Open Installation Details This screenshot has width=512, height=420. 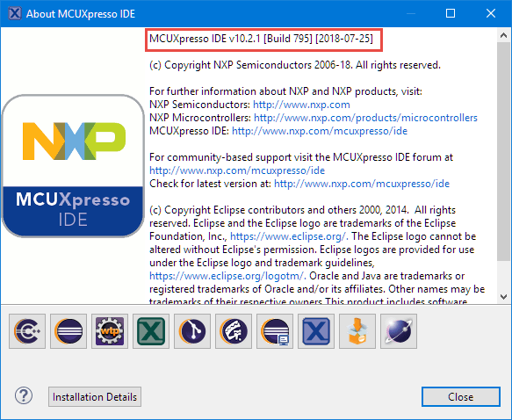tap(95, 397)
